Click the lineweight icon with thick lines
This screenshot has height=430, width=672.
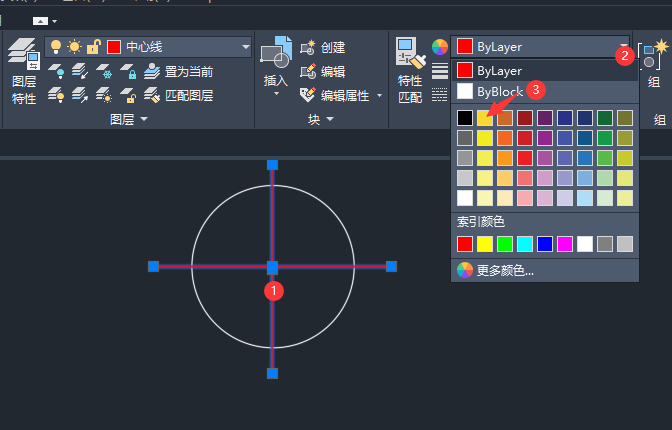click(x=440, y=71)
